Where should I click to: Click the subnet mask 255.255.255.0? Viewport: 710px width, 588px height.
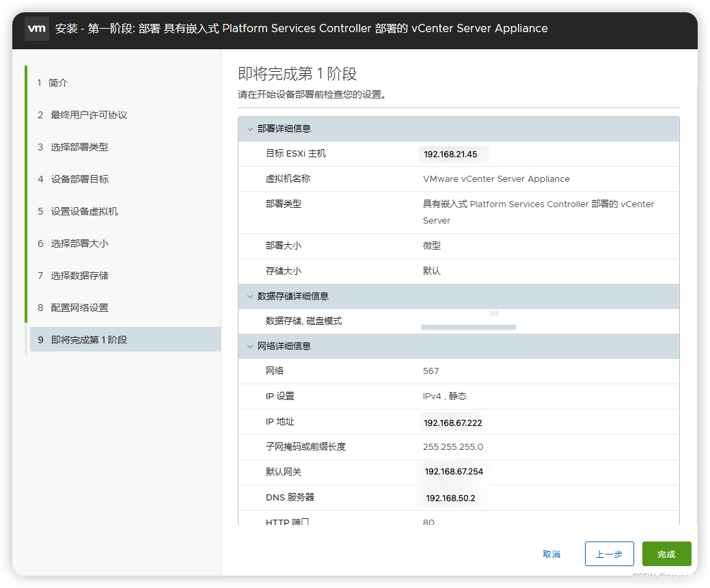pos(453,447)
